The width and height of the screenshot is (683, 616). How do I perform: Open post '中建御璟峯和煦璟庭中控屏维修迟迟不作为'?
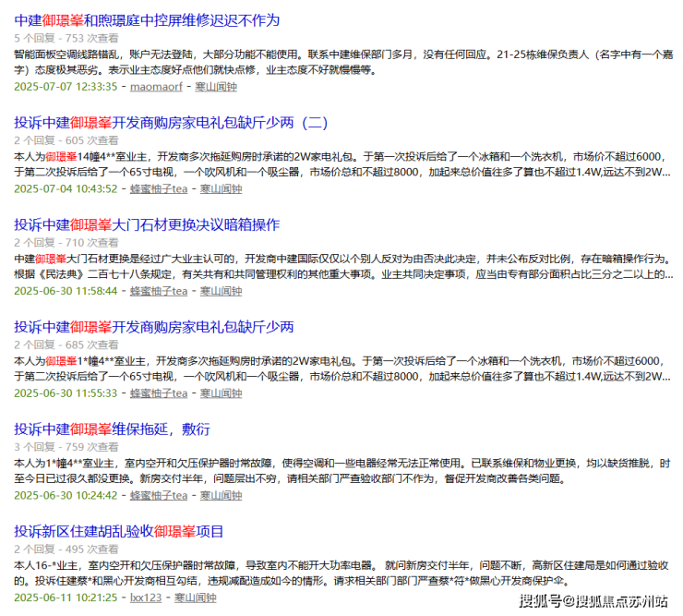[x=147, y=20]
